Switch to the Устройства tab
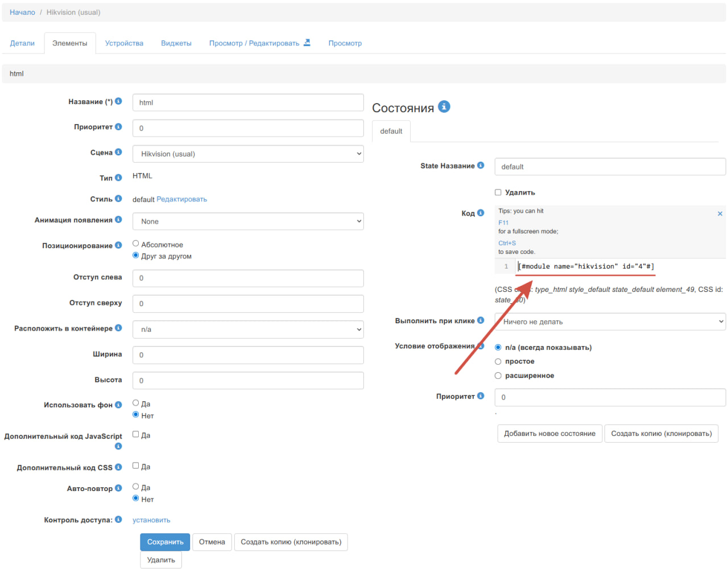Image resolution: width=728 pixels, height=569 pixels. [124, 43]
